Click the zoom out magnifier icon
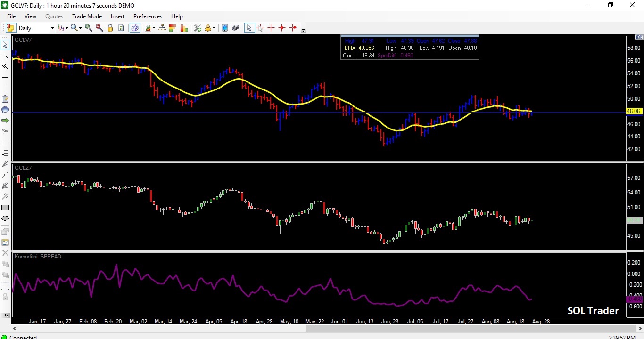 click(99, 28)
